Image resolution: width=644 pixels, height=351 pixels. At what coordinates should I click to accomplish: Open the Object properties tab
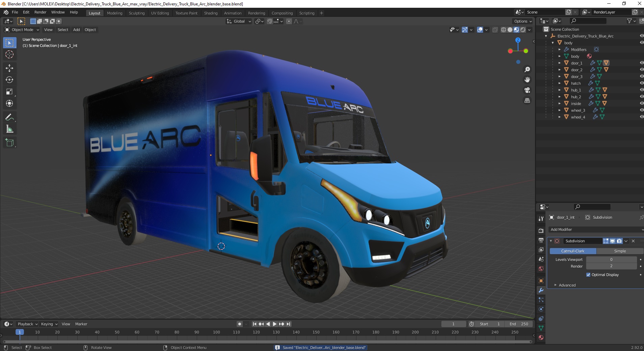tap(541, 281)
